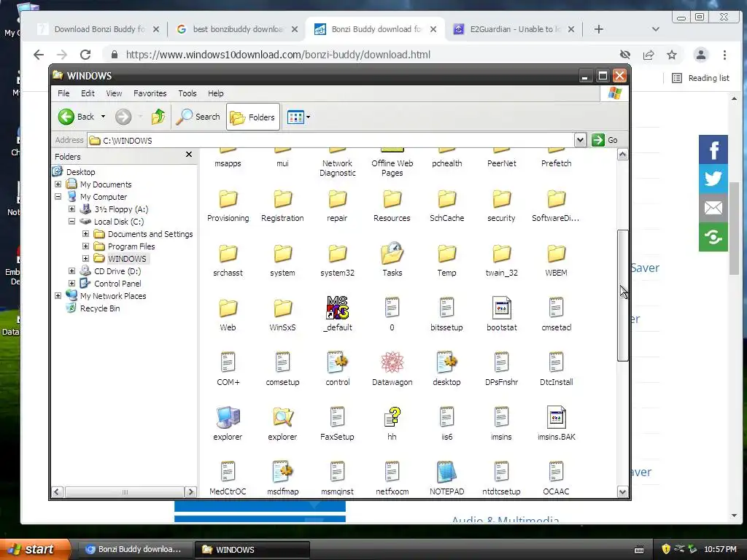Image resolution: width=747 pixels, height=560 pixels.
Task: Switch to best bonzibuddy download Google tab
Action: pos(236,29)
